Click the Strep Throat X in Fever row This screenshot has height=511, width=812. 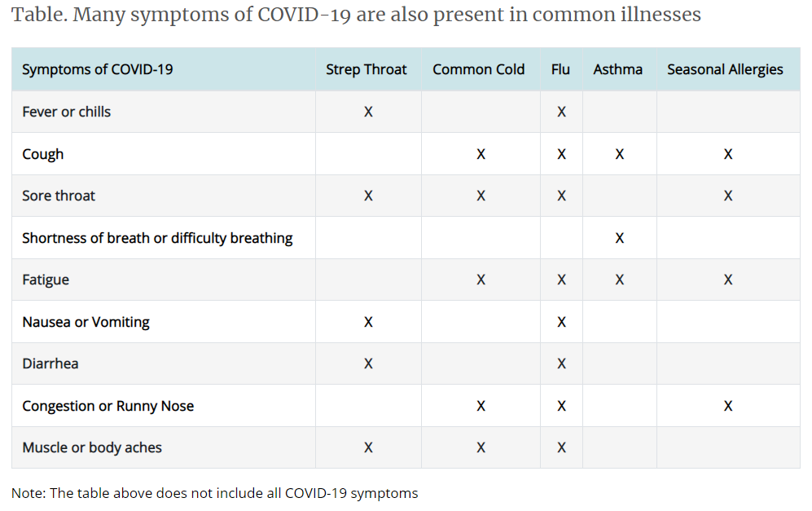pyautogui.click(x=368, y=112)
